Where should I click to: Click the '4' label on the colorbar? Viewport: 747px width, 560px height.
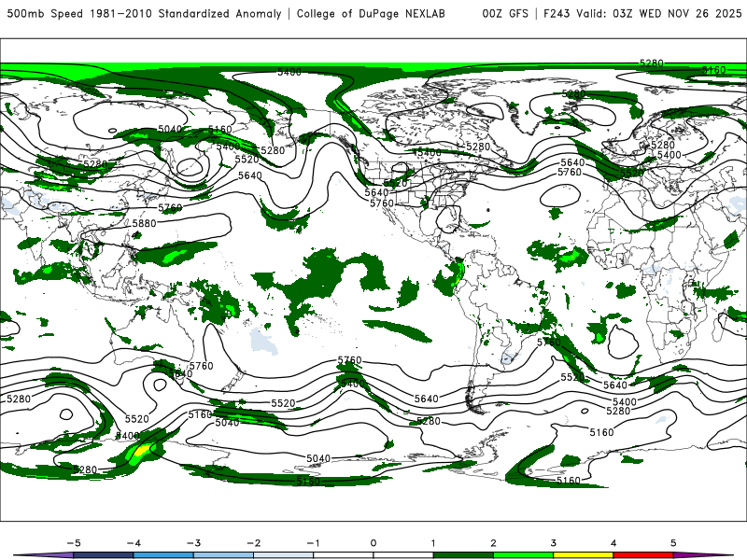613,543
